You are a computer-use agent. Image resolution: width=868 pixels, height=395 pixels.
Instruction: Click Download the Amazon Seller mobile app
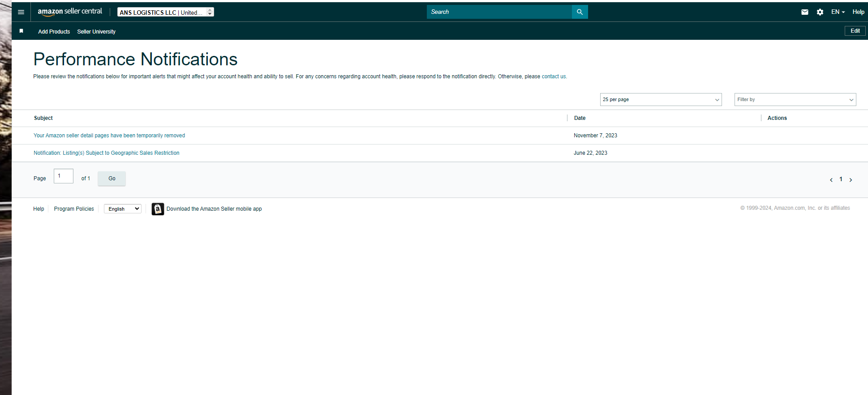point(214,209)
